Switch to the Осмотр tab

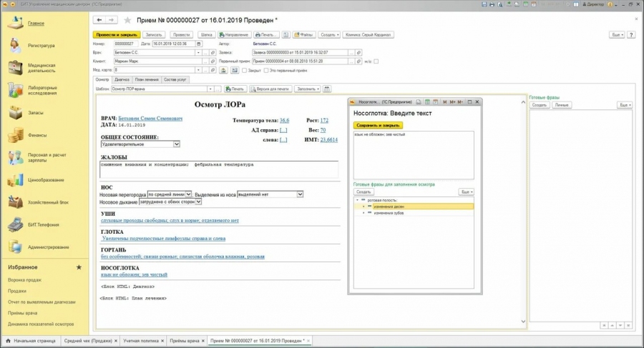pos(102,79)
